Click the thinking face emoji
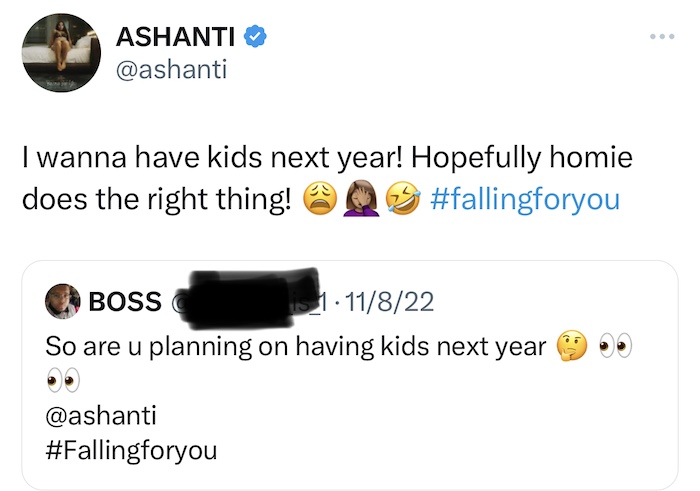Screen dimensions: 700x491 pos(571,346)
